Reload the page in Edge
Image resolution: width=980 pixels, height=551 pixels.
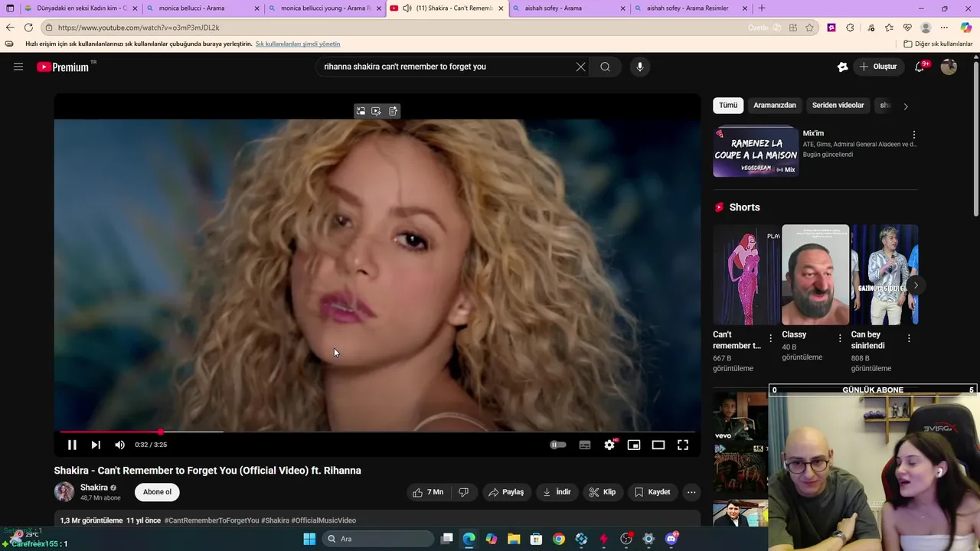click(28, 28)
